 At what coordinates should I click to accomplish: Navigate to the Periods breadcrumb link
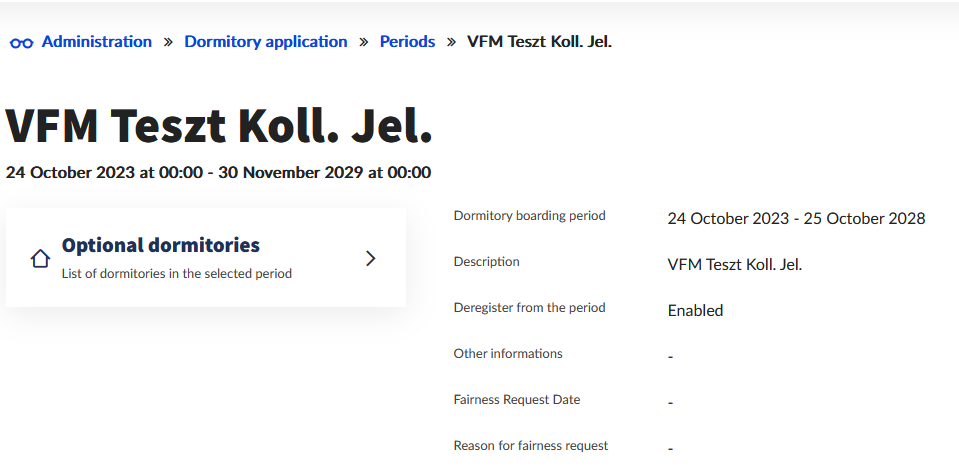click(x=407, y=42)
